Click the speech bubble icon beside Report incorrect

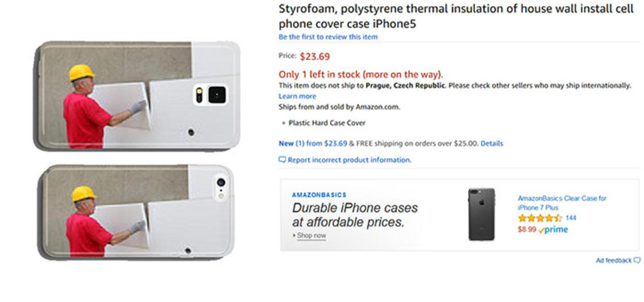point(282,160)
